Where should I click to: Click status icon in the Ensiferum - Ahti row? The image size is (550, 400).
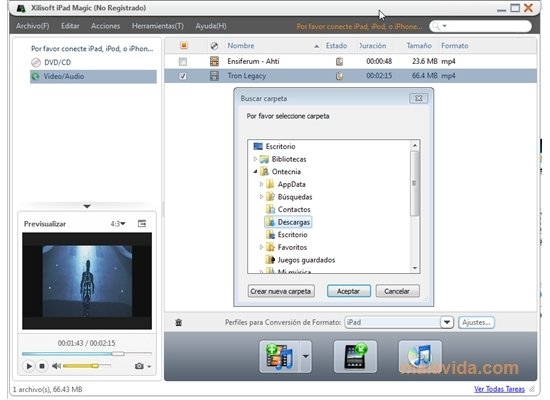tap(339, 61)
